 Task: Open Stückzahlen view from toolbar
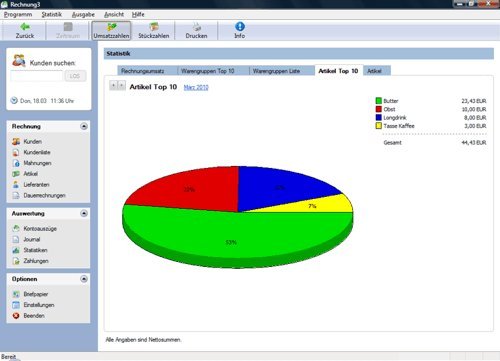(x=154, y=31)
